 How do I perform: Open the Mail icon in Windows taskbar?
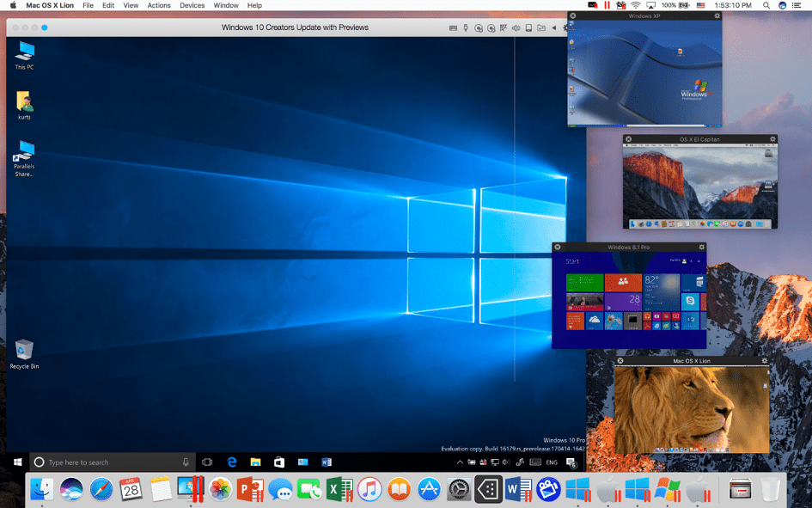click(303, 462)
